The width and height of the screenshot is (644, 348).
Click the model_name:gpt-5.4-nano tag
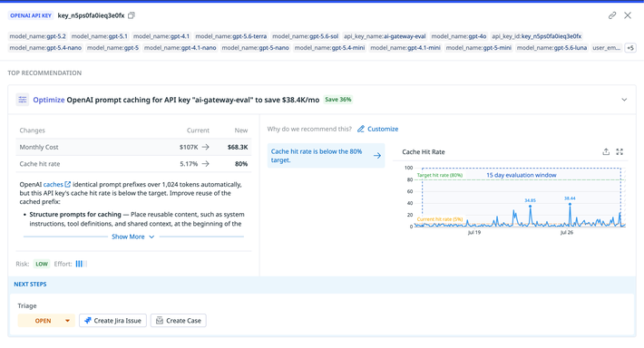(x=45, y=48)
